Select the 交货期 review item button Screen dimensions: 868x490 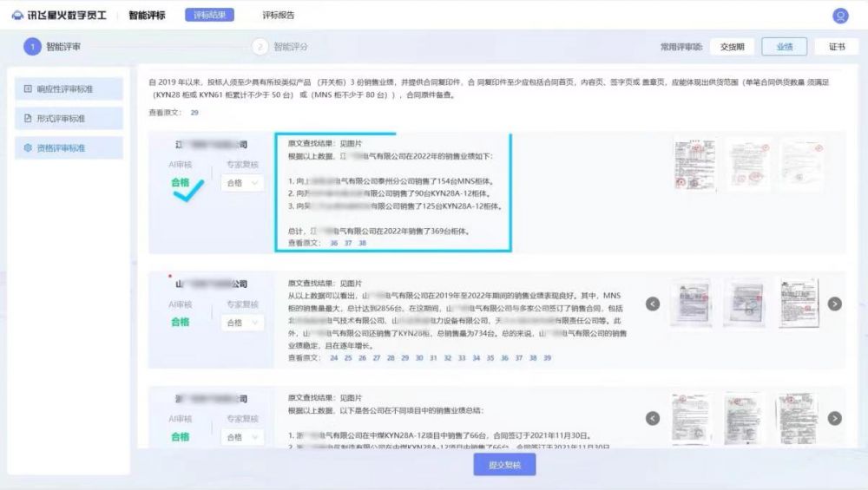[732, 47]
